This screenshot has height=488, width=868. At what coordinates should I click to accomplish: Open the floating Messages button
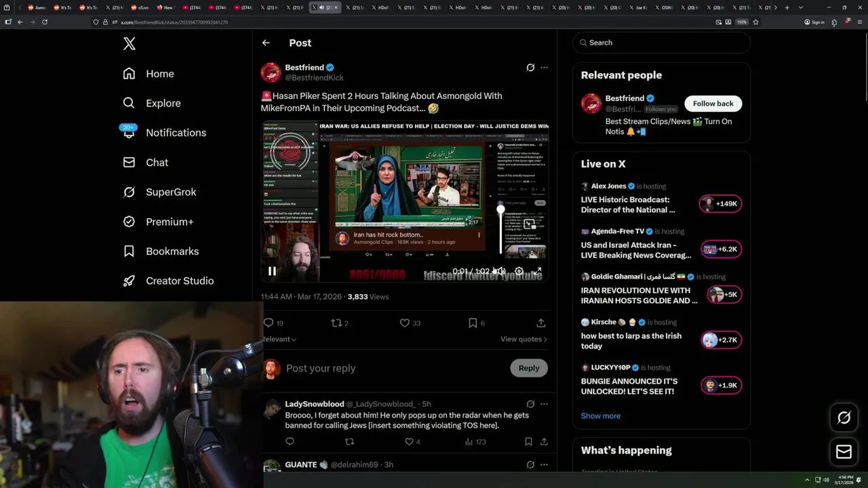tap(844, 451)
